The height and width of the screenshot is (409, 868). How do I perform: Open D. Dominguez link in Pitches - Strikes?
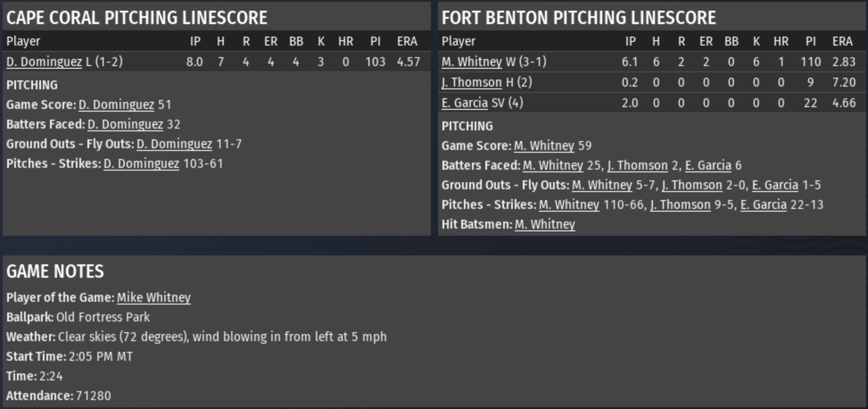[141, 163]
